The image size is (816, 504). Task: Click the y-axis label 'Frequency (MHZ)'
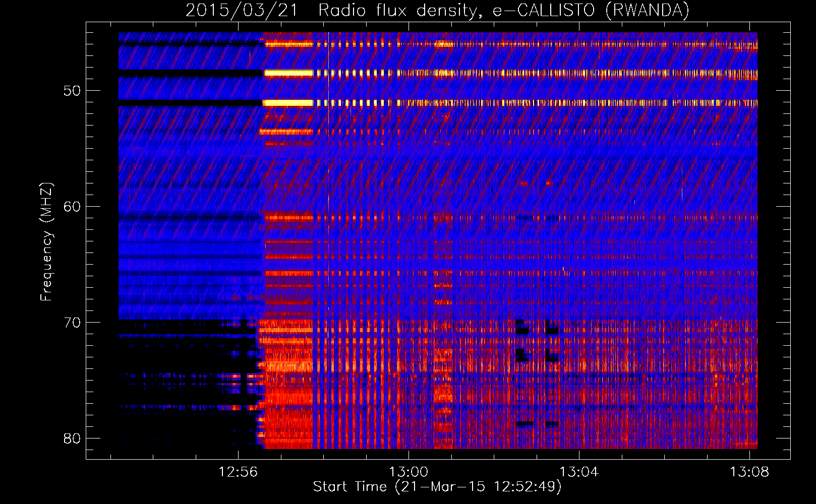pos(46,242)
